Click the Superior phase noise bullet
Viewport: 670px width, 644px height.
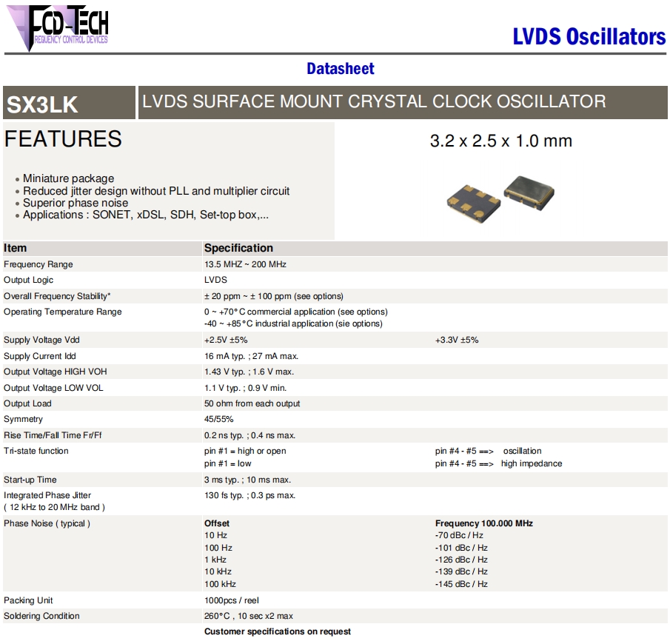(75, 203)
